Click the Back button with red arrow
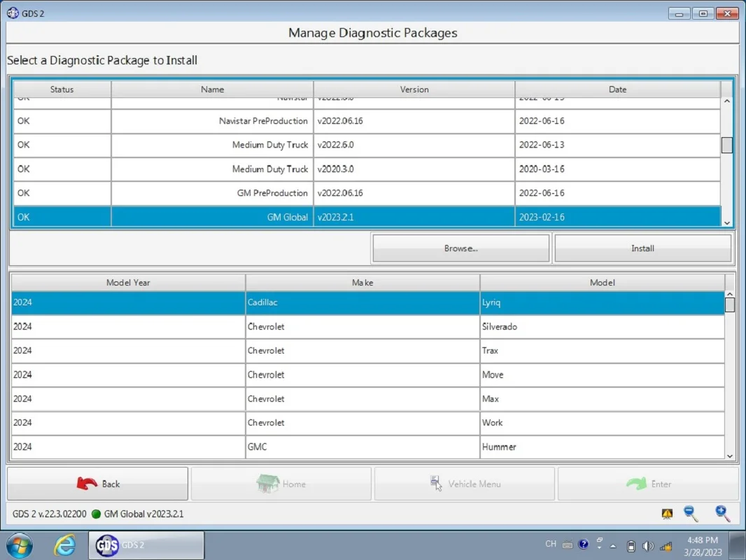 97,484
